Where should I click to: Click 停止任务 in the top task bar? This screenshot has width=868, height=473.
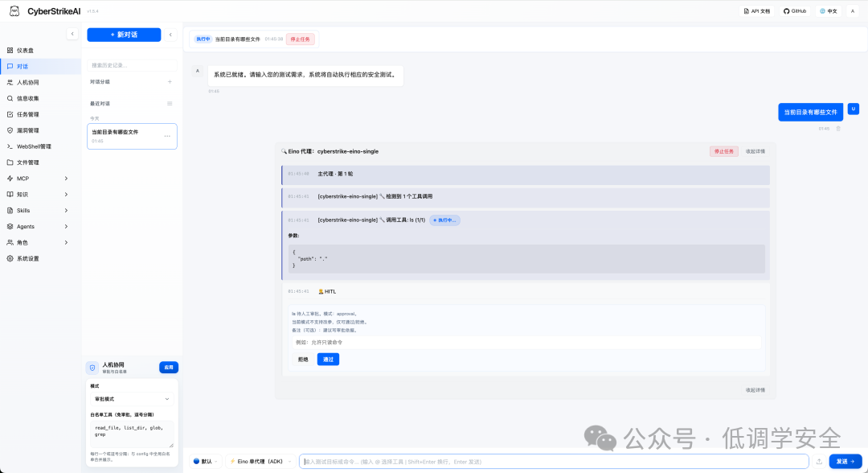(300, 39)
